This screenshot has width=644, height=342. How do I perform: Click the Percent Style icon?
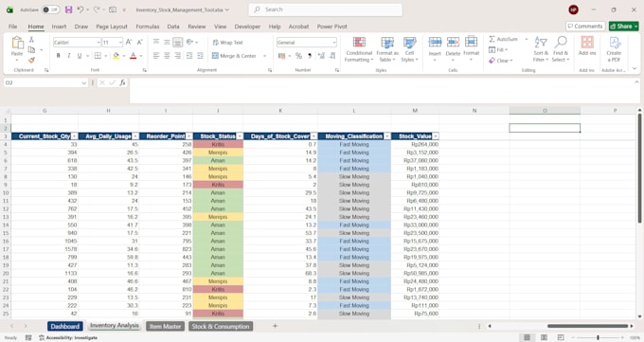pos(298,56)
